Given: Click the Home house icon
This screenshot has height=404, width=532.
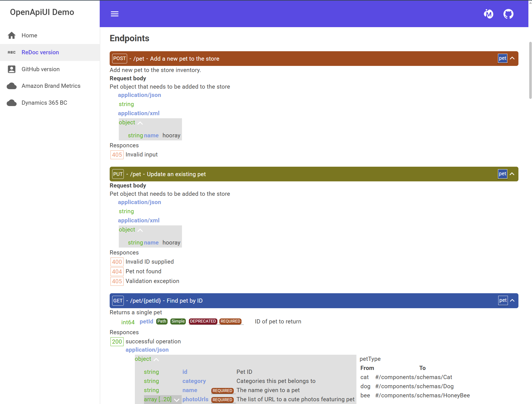Looking at the screenshot, I should click(12, 35).
